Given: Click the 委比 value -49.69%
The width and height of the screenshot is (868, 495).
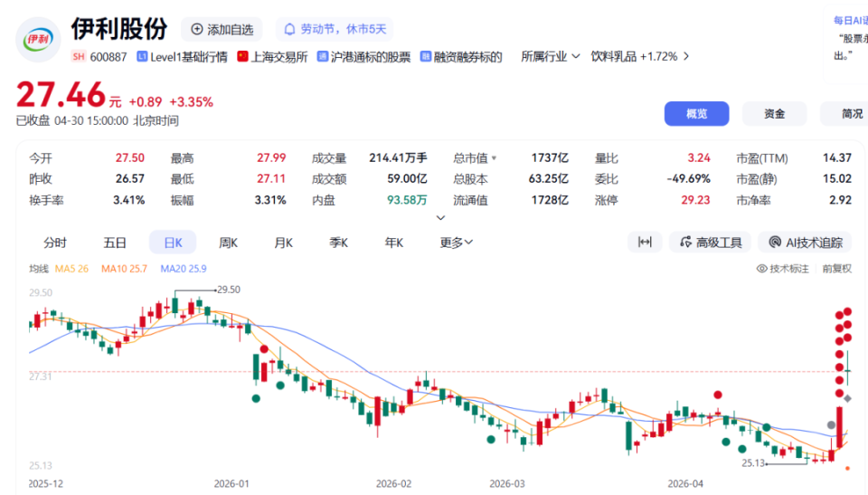Looking at the screenshot, I should click(x=688, y=179).
